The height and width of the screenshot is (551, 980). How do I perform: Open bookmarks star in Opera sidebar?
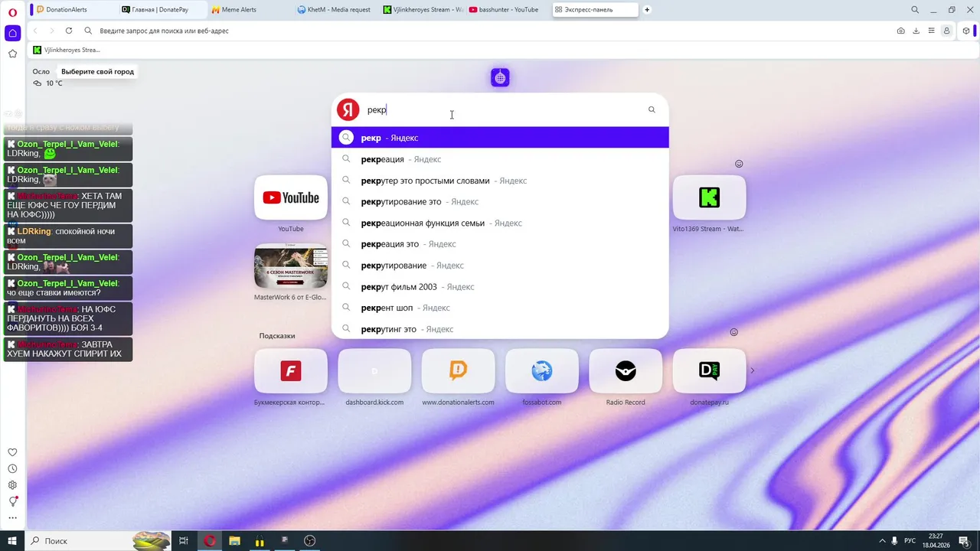tap(12, 54)
